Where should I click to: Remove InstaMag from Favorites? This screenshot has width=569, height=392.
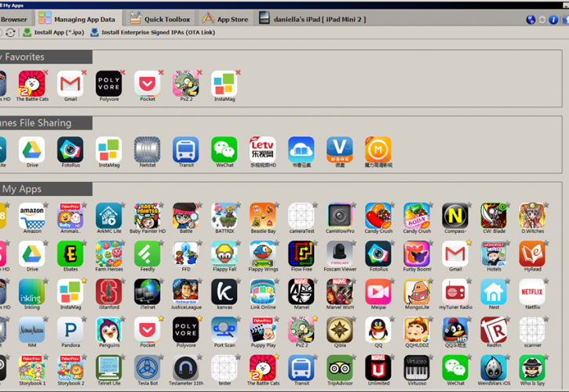238,72
